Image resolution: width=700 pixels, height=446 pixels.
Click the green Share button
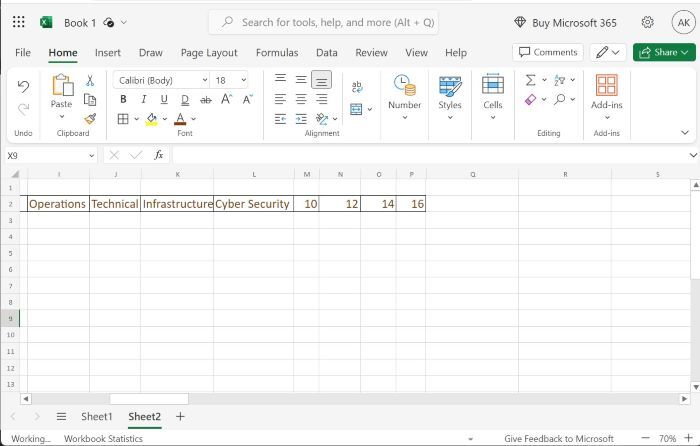click(664, 52)
